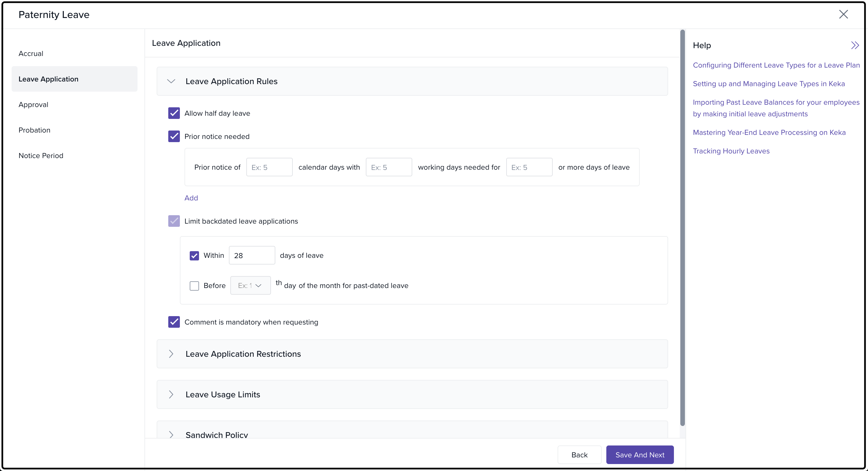Click the Add prior notice link
Image resolution: width=868 pixels, height=471 pixels.
click(x=191, y=198)
